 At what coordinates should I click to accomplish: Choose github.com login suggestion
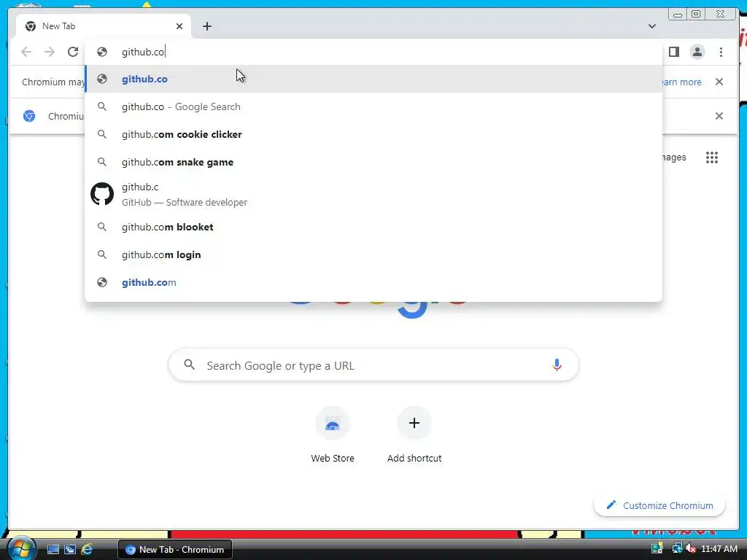coord(373,254)
